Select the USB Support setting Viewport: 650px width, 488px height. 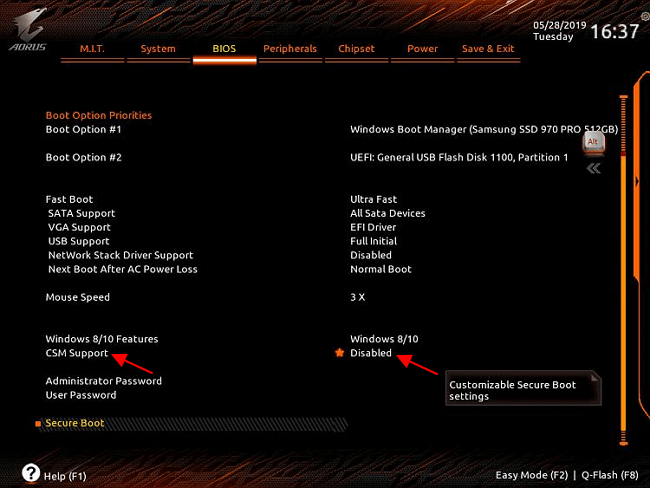tap(79, 241)
